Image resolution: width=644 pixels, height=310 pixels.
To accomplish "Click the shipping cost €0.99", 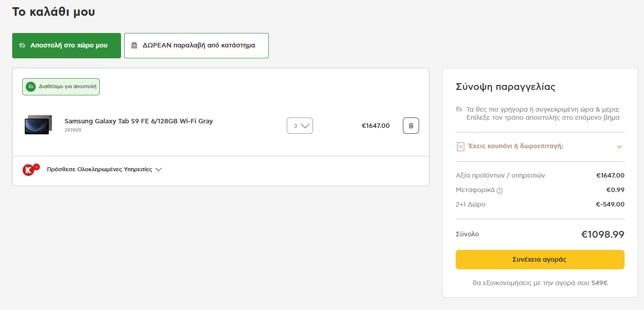I will click(616, 190).
